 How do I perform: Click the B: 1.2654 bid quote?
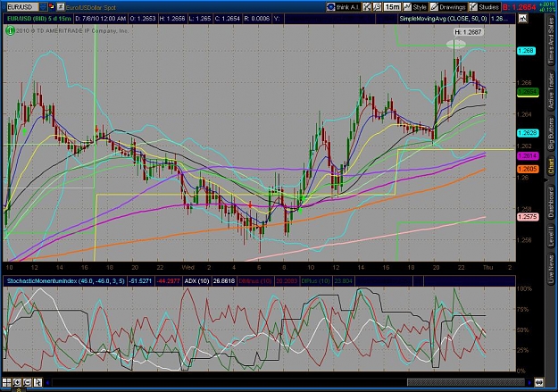(x=521, y=7)
